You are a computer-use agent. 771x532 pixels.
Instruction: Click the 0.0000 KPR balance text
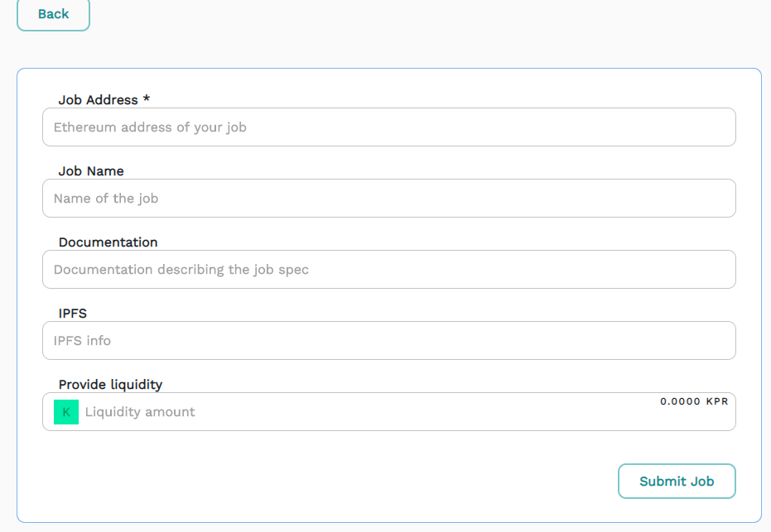694,401
